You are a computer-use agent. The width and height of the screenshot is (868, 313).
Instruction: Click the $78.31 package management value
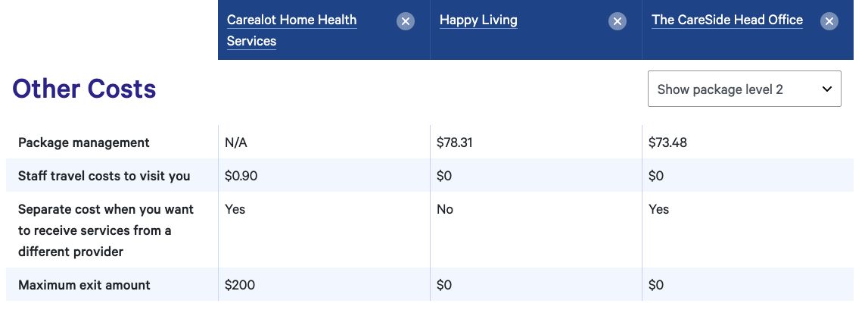click(x=455, y=142)
